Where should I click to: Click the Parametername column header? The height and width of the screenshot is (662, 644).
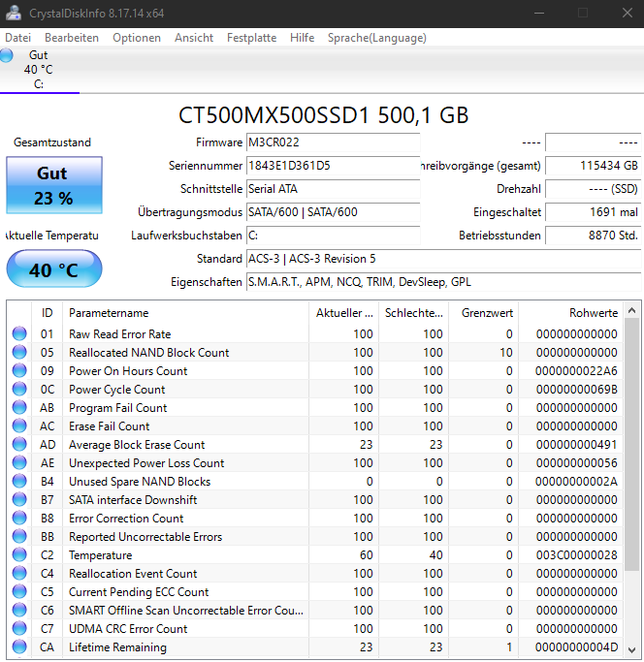point(185,313)
